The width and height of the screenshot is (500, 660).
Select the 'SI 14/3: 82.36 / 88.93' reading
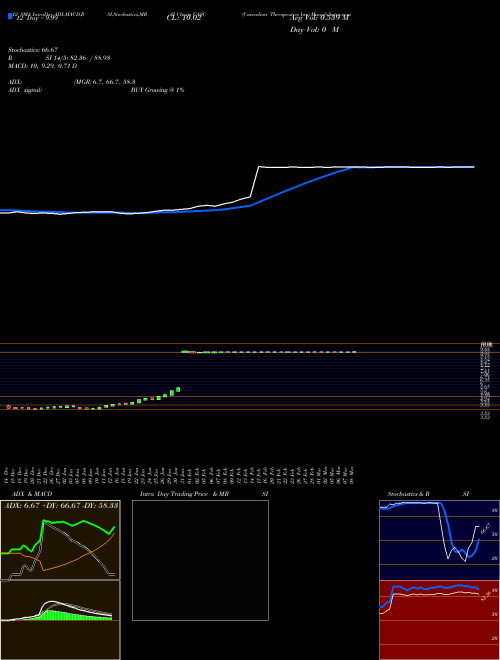pyautogui.click(x=78, y=58)
